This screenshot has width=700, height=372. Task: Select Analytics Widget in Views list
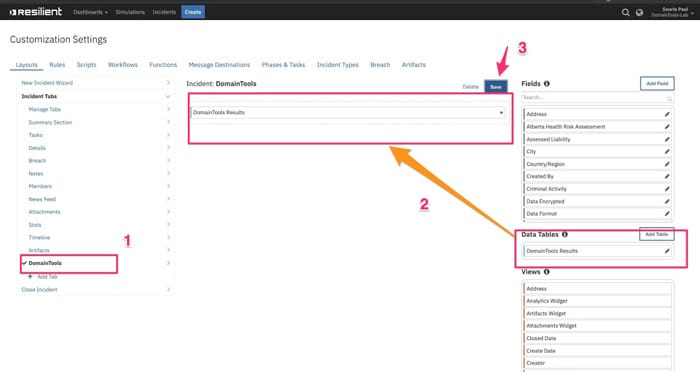597,301
